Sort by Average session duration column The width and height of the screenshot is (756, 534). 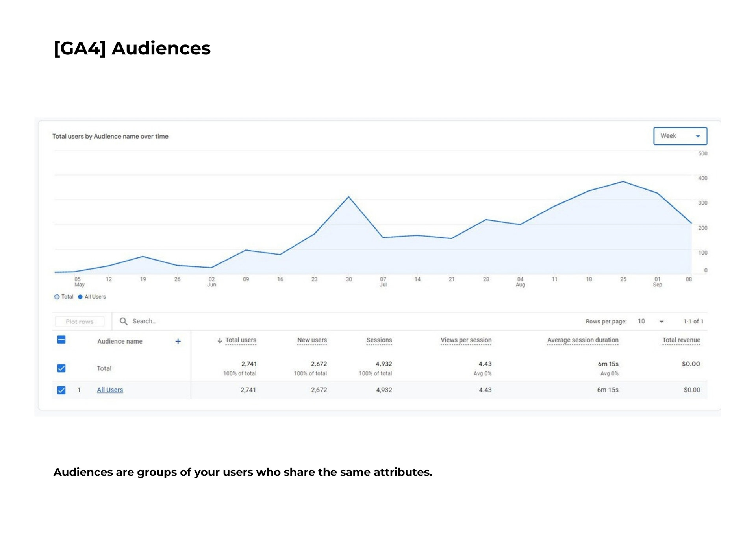(583, 340)
